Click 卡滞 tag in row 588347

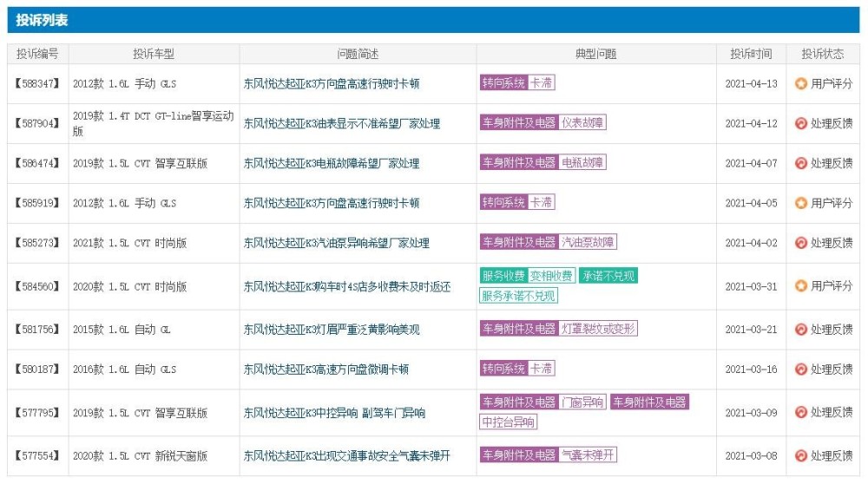541,83
